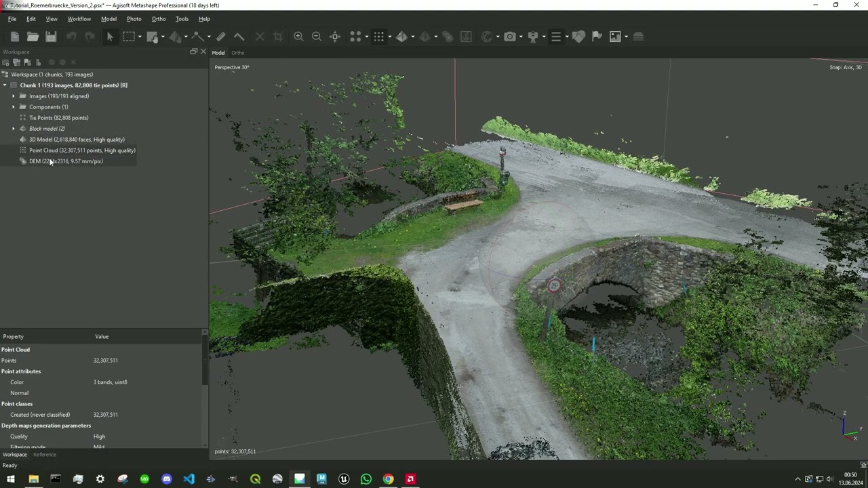
Task: Choose the Rectangle Selection tool
Action: tap(129, 37)
